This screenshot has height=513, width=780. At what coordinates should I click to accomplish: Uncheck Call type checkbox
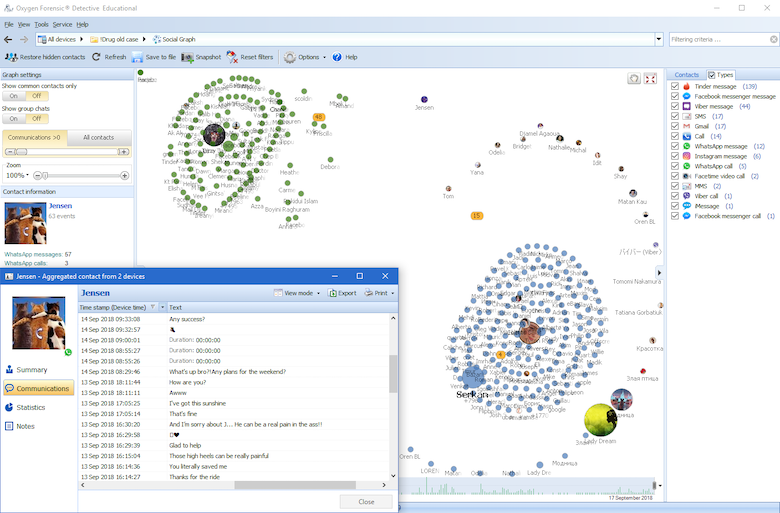675,136
